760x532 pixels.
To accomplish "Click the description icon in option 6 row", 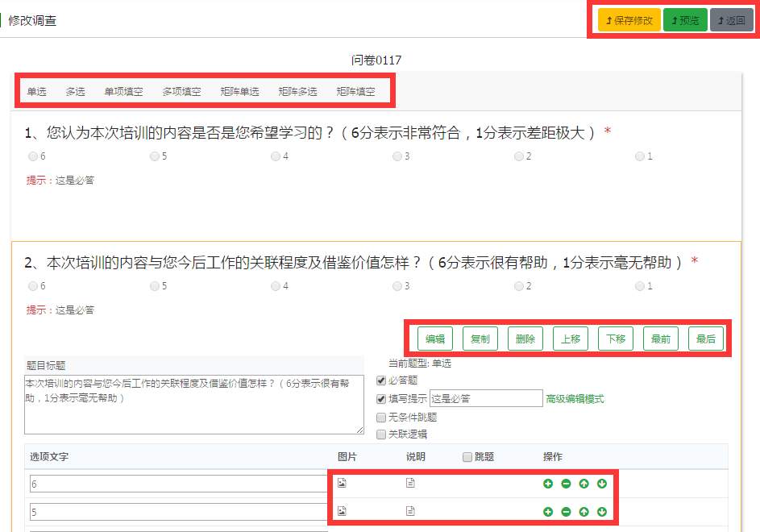I will [410, 483].
